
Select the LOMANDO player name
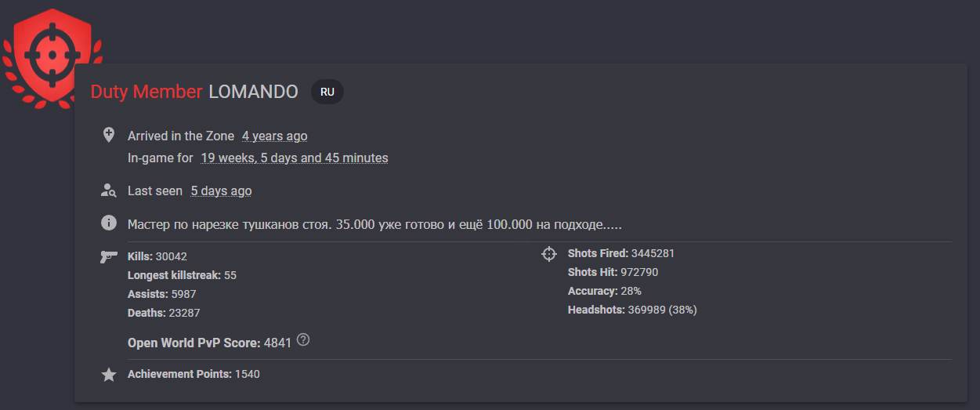click(x=253, y=92)
